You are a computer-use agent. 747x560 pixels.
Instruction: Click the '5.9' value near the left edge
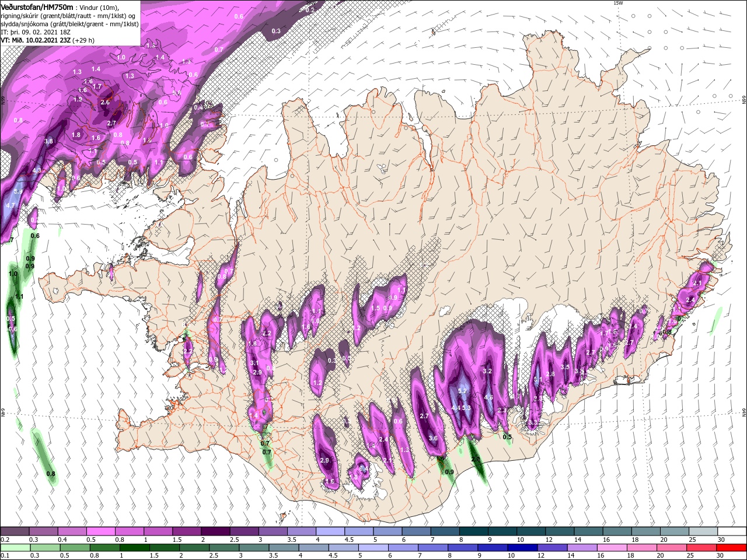tap(18, 191)
